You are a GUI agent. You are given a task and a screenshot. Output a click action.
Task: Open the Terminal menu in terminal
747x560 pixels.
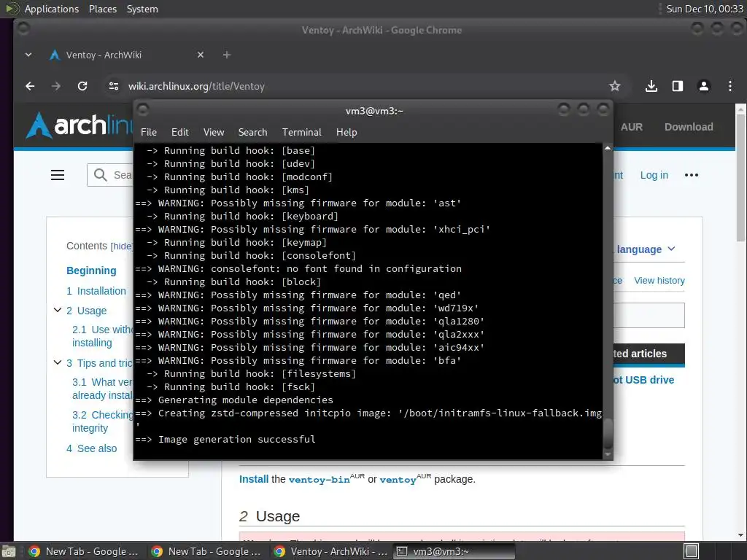tap(301, 133)
